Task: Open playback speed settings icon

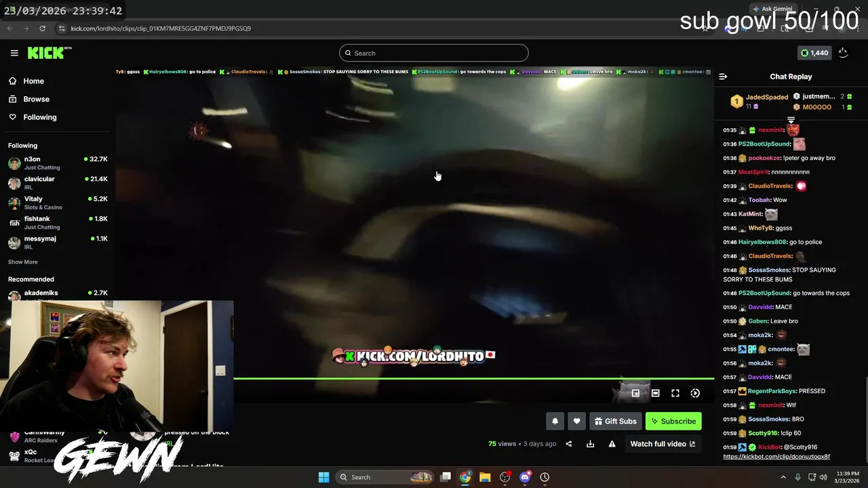Action: coord(695,393)
